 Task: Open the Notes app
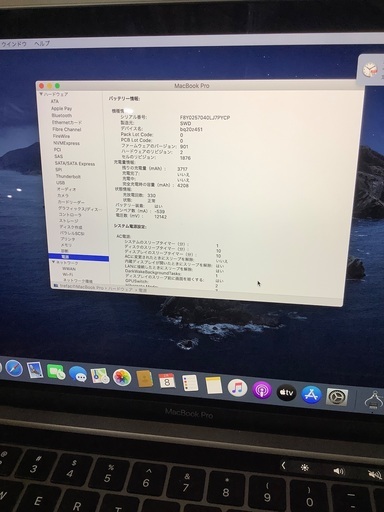[x=213, y=385]
